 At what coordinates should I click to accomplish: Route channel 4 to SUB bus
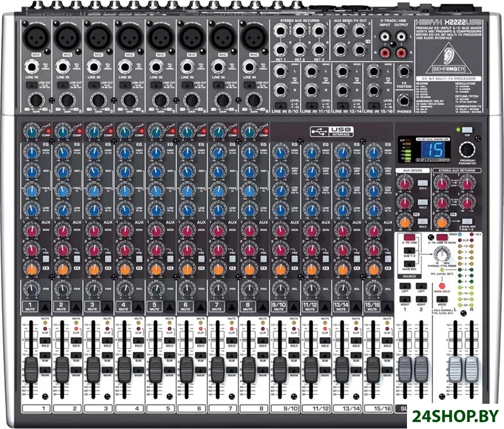pyautogui.click(x=139, y=355)
